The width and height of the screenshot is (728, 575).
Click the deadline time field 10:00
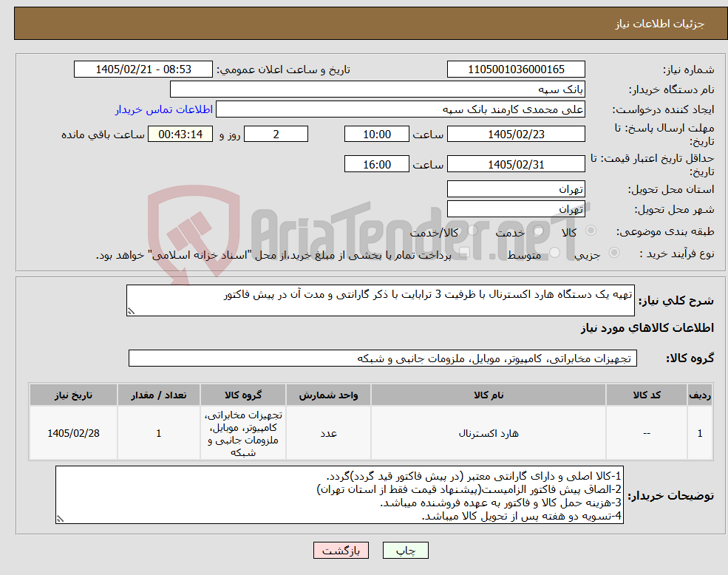pos(376,135)
